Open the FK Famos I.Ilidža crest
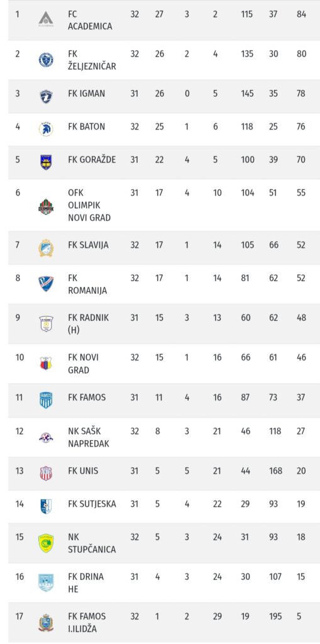Image resolution: width=320 pixels, height=644 pixels. [x=46, y=623]
